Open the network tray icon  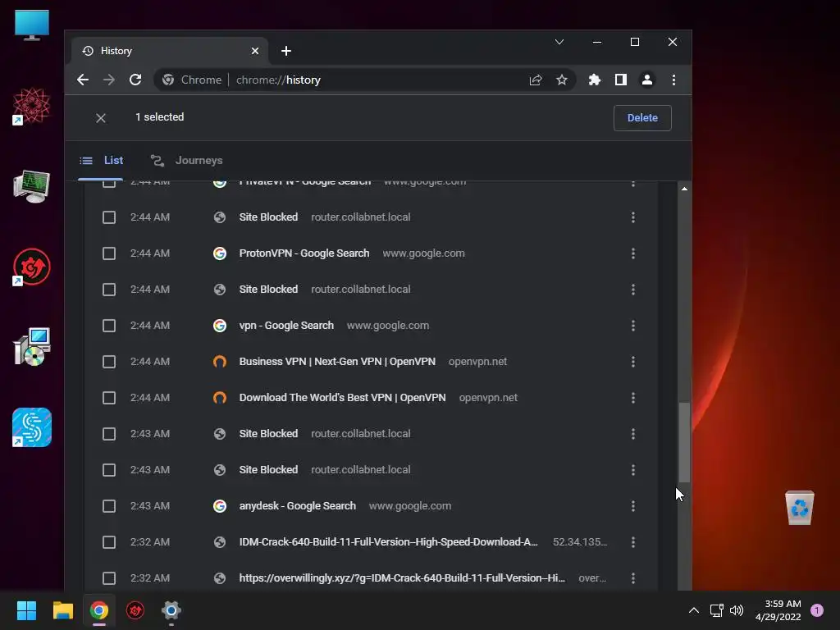point(716,610)
